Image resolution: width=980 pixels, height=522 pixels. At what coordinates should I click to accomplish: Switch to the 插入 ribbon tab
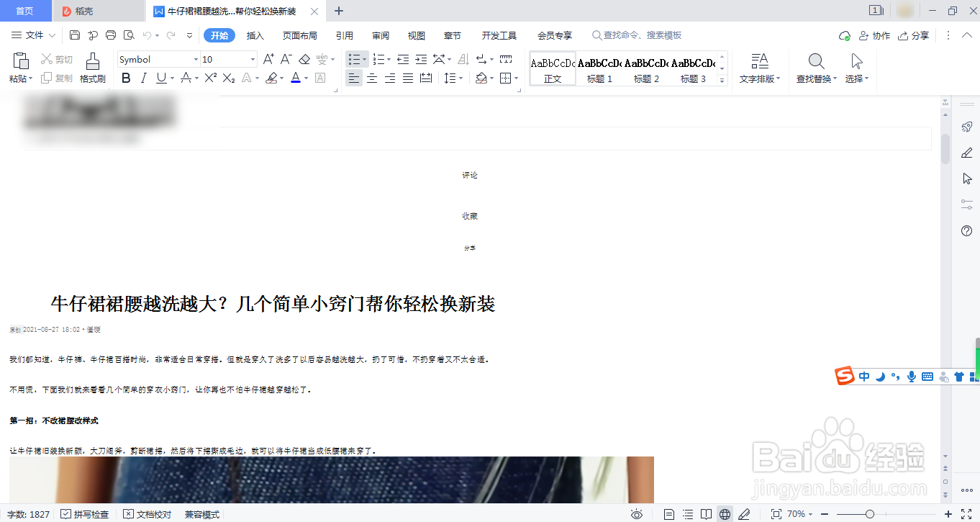coord(255,35)
